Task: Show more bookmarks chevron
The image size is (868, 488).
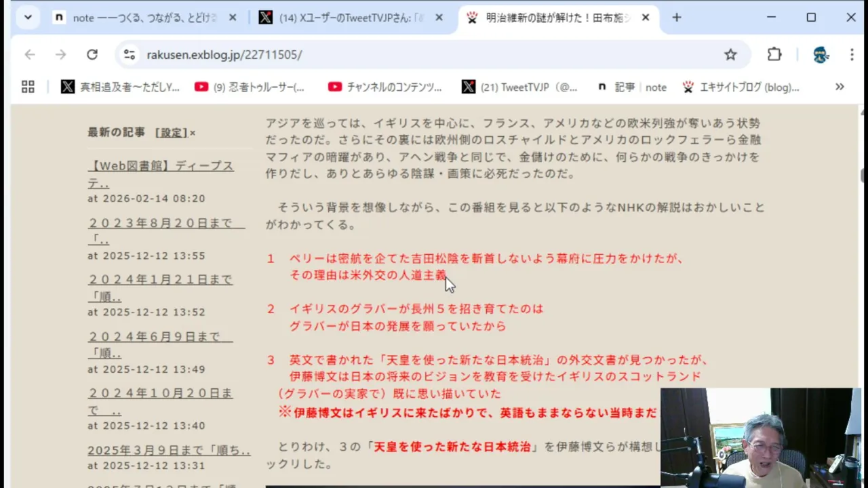Action: [x=840, y=87]
